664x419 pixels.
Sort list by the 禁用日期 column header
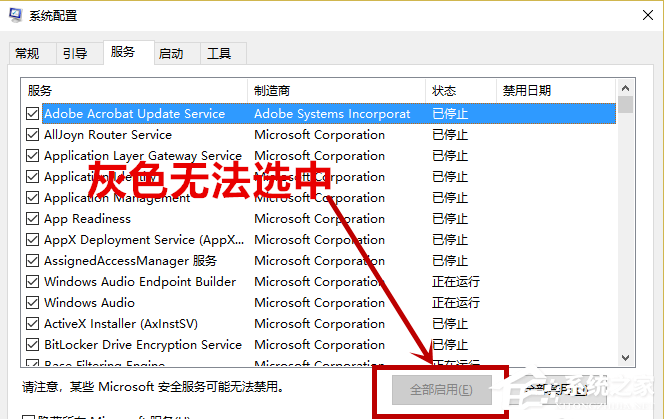click(x=555, y=90)
